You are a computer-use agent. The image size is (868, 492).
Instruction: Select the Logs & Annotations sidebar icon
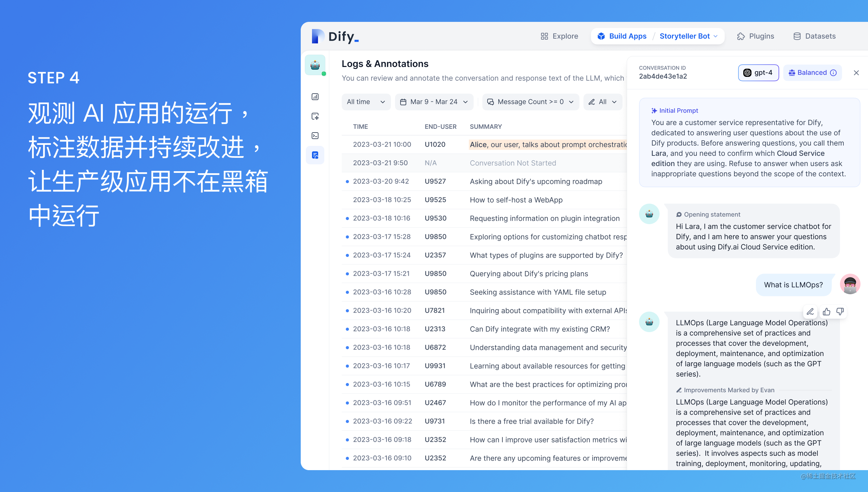[315, 155]
